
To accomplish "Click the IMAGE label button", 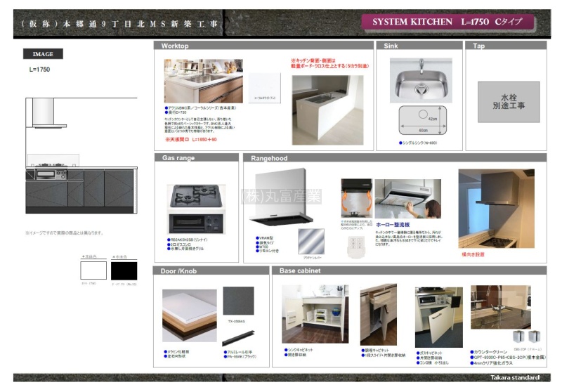I will pyautogui.click(x=44, y=54).
